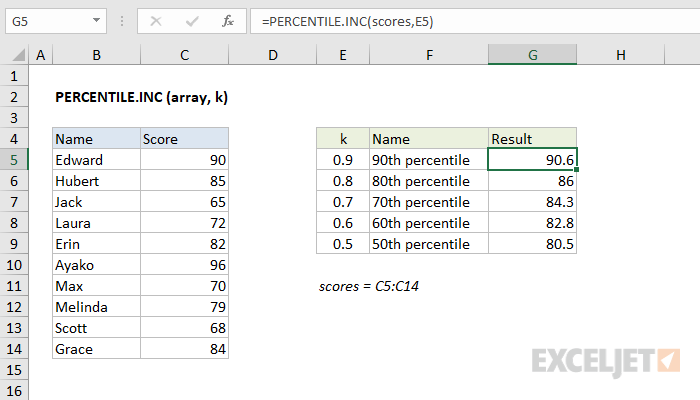
Task: Click the Exceljet logo
Action: [x=606, y=360]
